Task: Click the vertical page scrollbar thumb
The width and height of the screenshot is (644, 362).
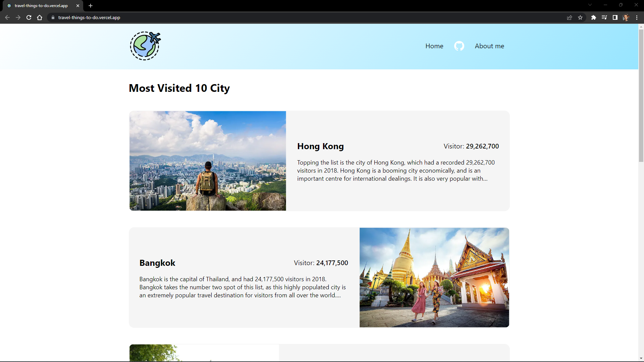Action: click(x=641, y=96)
